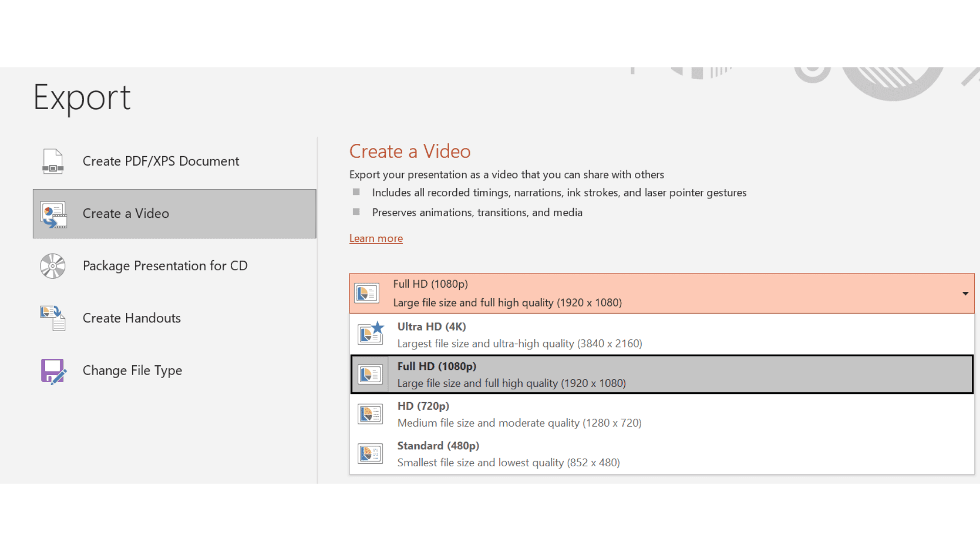Click 'Medium file size and moderate quality' text
Viewport: 980px width, 551px height.
(x=520, y=423)
